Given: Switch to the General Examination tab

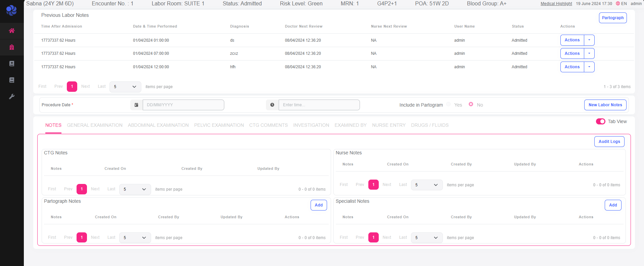Looking at the screenshot, I should point(95,125).
